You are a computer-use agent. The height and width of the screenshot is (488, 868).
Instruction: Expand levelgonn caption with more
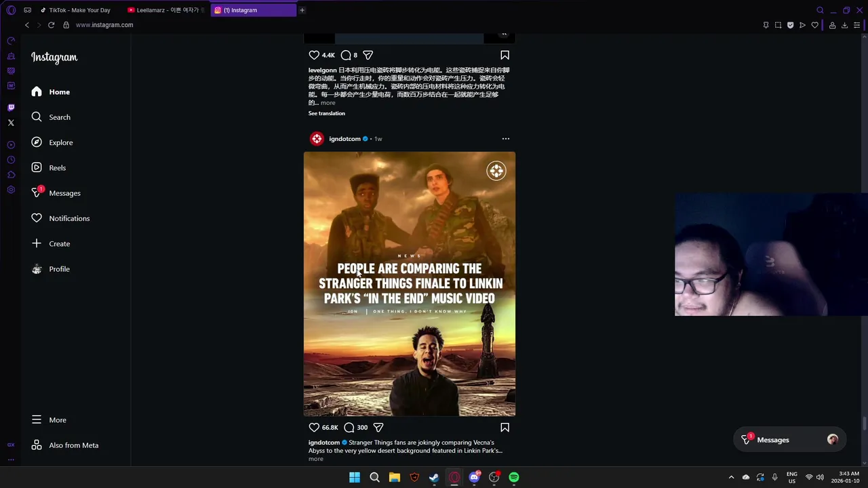328,103
